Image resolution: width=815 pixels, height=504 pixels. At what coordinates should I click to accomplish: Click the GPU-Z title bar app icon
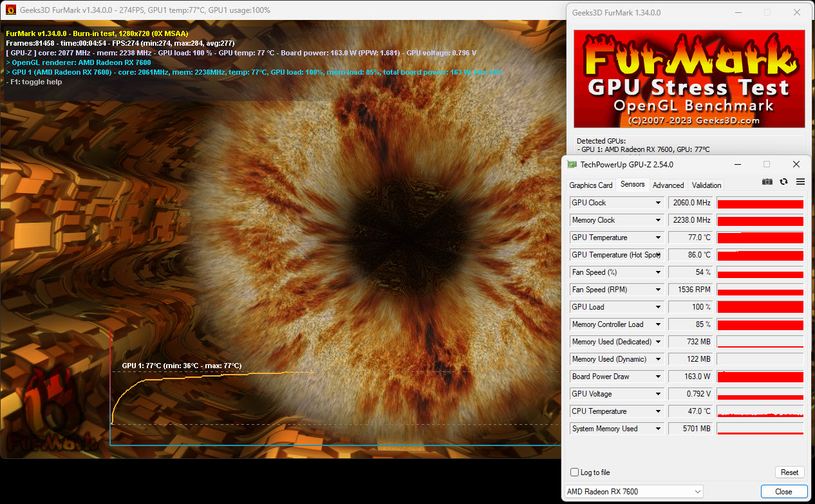(572, 165)
